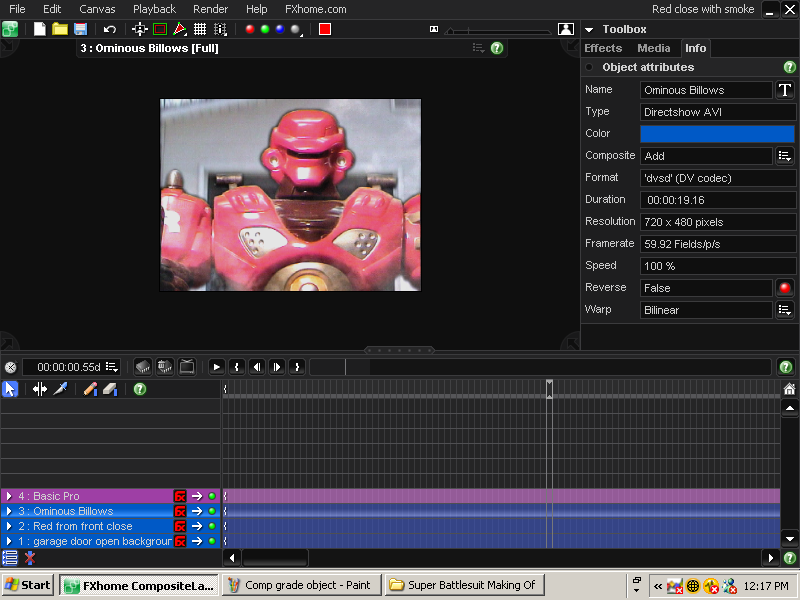Toggle green visibility dot of Ominous Billows
800x600 pixels.
click(212, 511)
